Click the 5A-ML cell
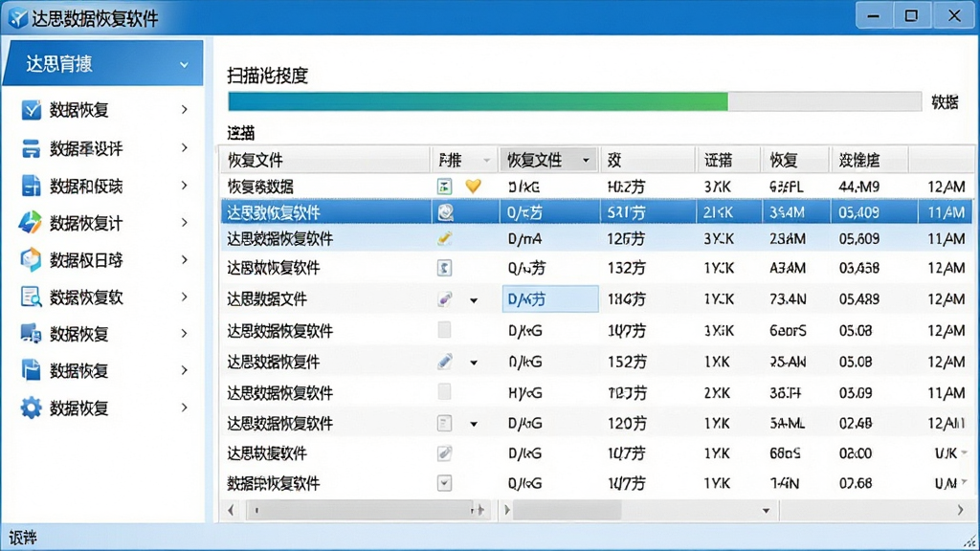 [787, 424]
